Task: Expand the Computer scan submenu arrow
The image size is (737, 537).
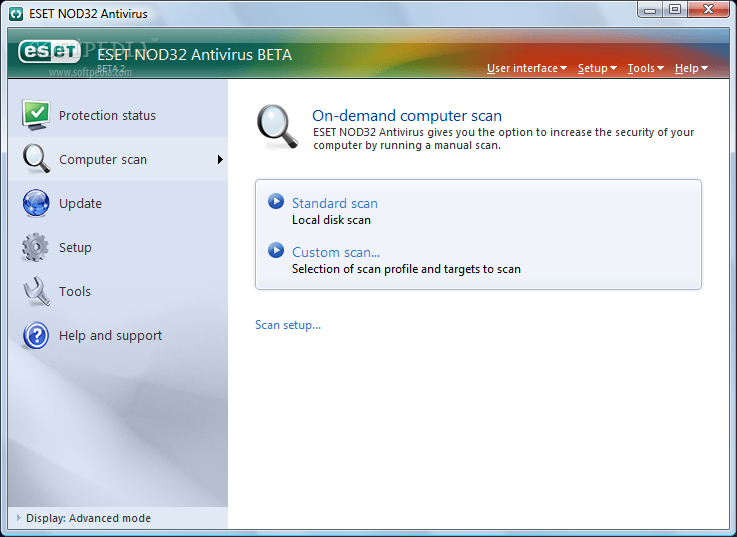Action: [x=220, y=159]
